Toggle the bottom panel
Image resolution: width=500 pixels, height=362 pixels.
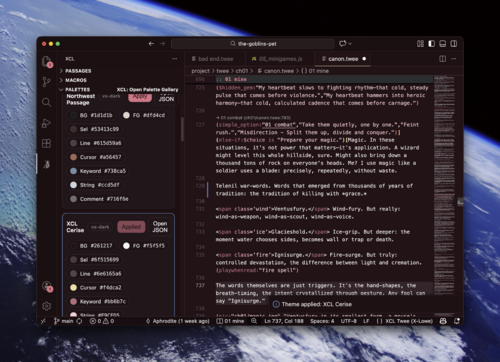pyautogui.click(x=443, y=44)
